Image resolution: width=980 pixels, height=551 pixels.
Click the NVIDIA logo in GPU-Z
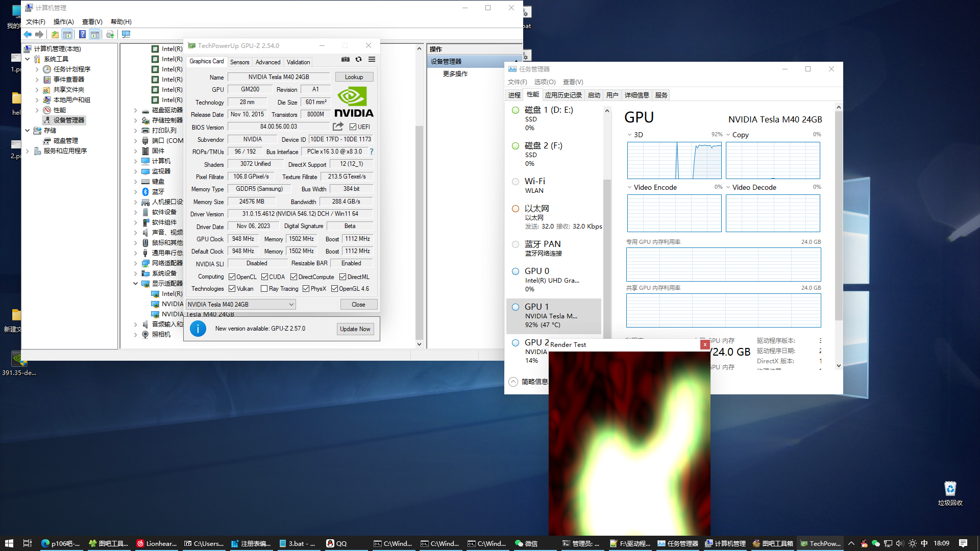click(354, 102)
